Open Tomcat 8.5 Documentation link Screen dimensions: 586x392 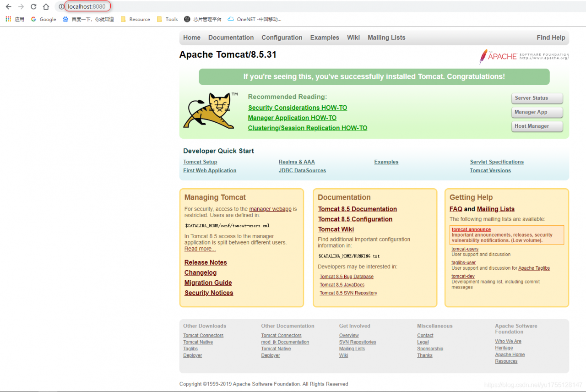(x=358, y=209)
